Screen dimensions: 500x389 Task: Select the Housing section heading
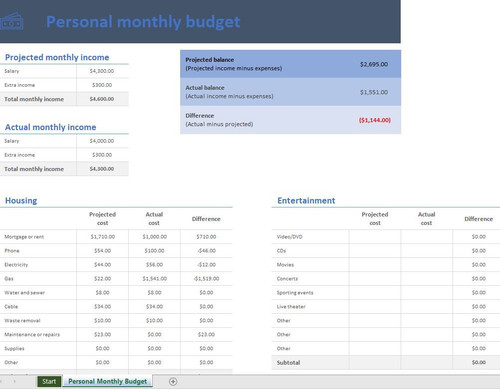click(x=21, y=201)
